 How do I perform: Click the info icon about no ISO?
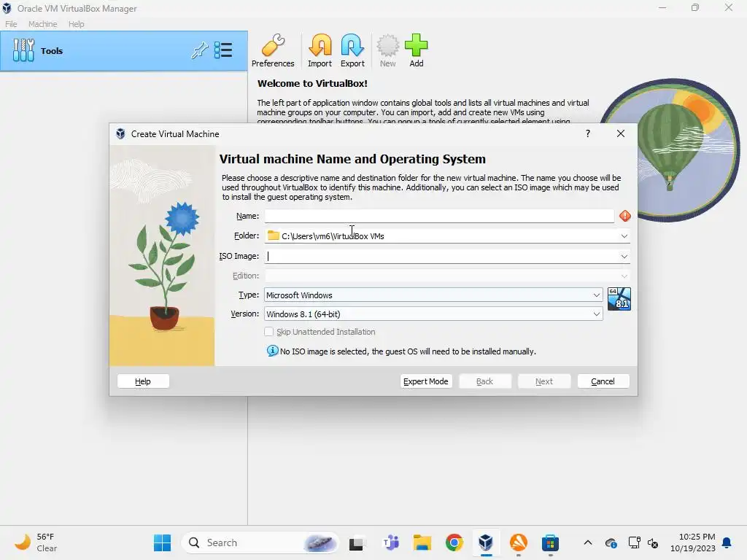click(x=273, y=351)
